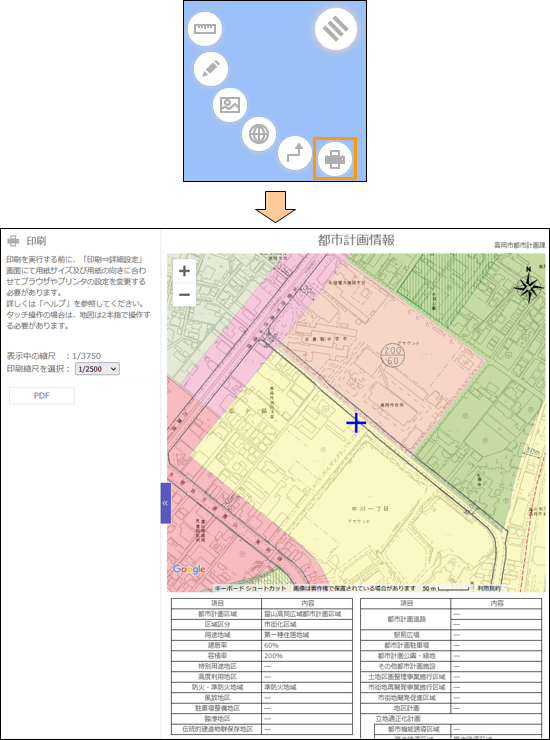
Task: Open キーボード ショートカット map link
Action: [250, 589]
